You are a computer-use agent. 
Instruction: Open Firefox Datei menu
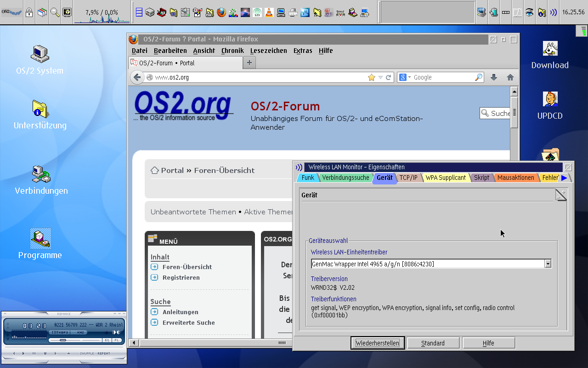tap(140, 51)
